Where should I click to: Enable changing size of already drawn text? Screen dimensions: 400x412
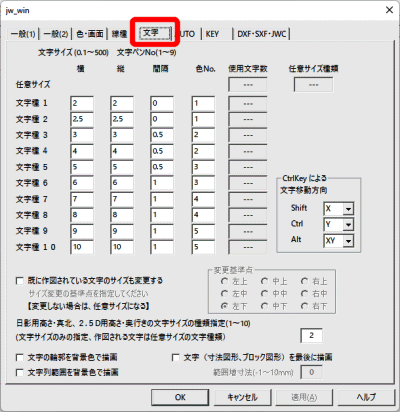coord(20,281)
